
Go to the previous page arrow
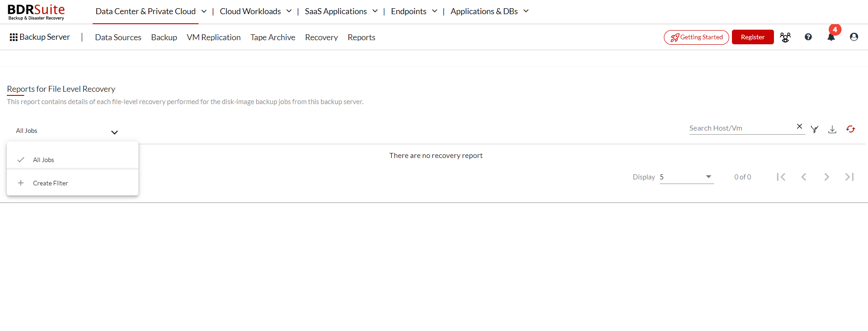click(x=804, y=177)
